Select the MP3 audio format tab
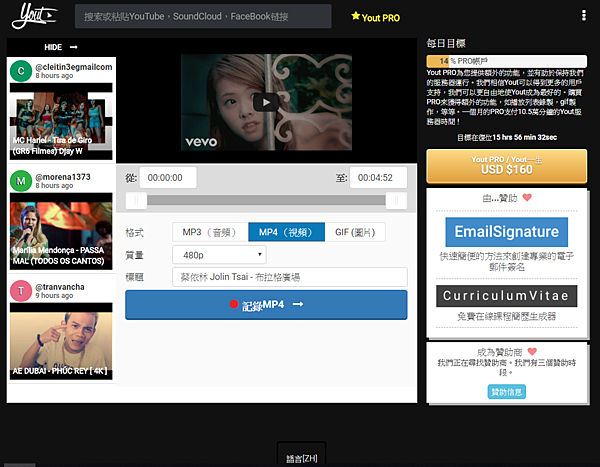The width and height of the screenshot is (600, 467). 210,232
